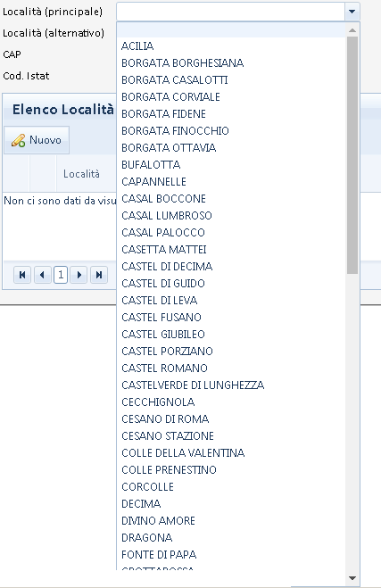Select CASTELVERDE DI LUNGHEZZA entry

[231, 385]
